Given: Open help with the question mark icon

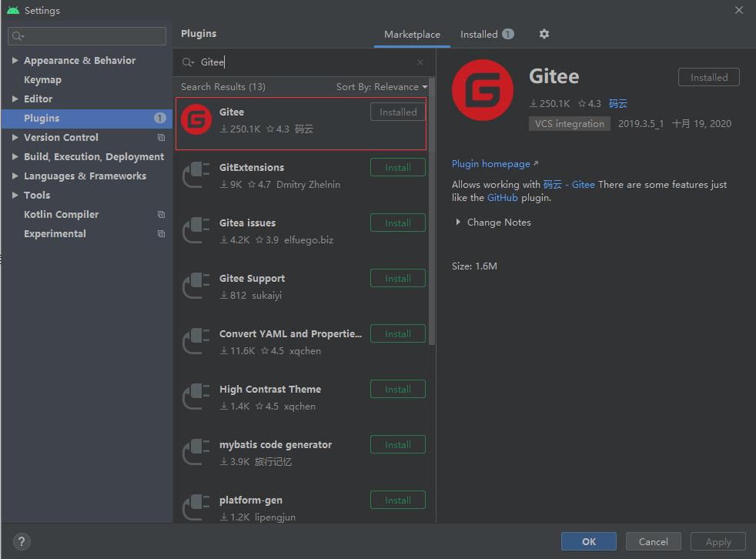Looking at the screenshot, I should point(21,541).
